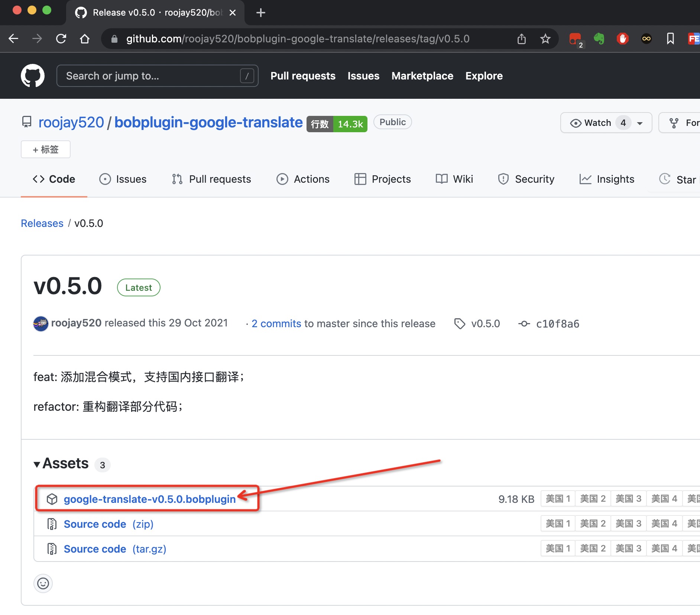Image resolution: width=700 pixels, height=615 pixels.
Task: Open the roojay520 owner profile link
Action: coord(71,123)
